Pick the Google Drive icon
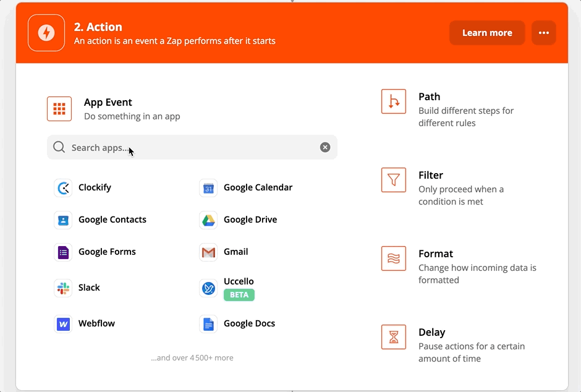This screenshot has height=392, width=581. click(208, 220)
